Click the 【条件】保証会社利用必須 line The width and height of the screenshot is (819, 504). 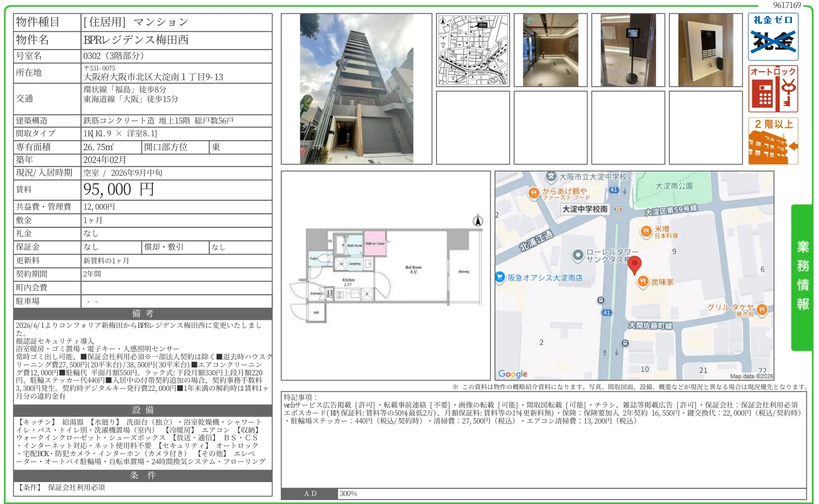(x=61, y=487)
